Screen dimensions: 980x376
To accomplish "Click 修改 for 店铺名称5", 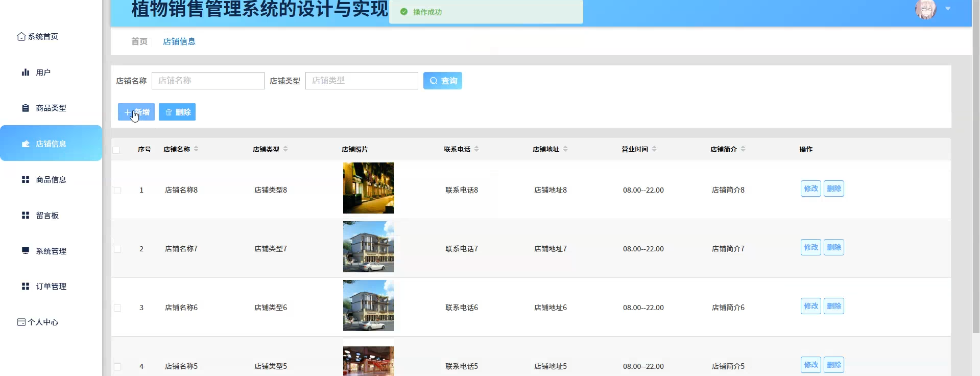I will [x=811, y=365].
